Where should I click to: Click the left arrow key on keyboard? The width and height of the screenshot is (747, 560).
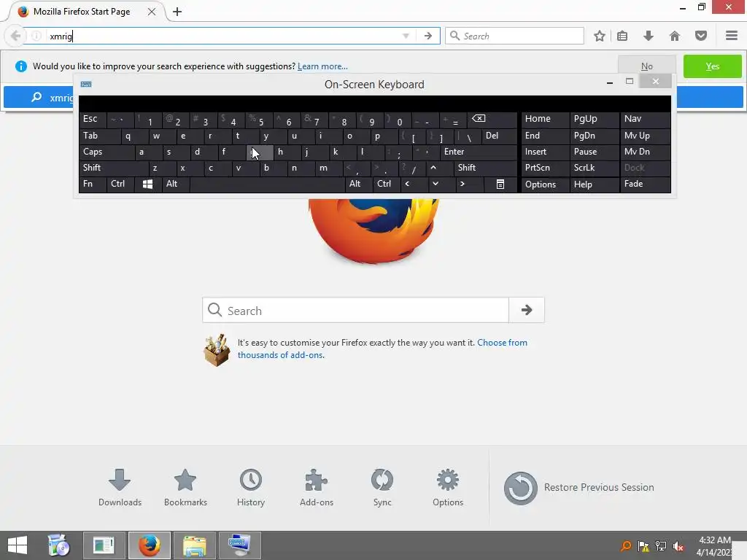tap(414, 184)
